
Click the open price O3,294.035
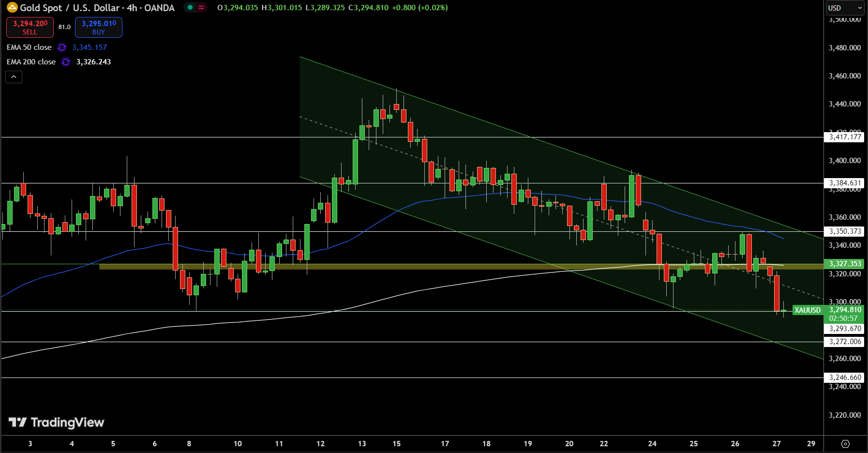(x=238, y=8)
